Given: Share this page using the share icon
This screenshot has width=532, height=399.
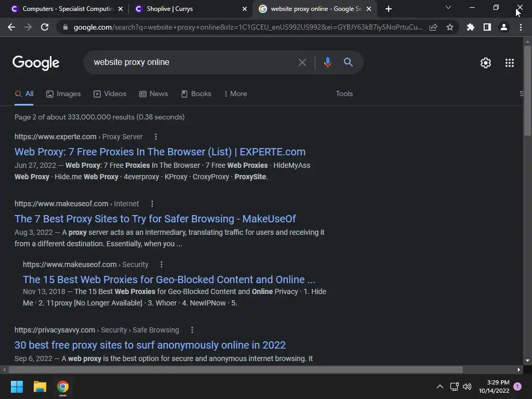Looking at the screenshot, I should pos(433,28).
